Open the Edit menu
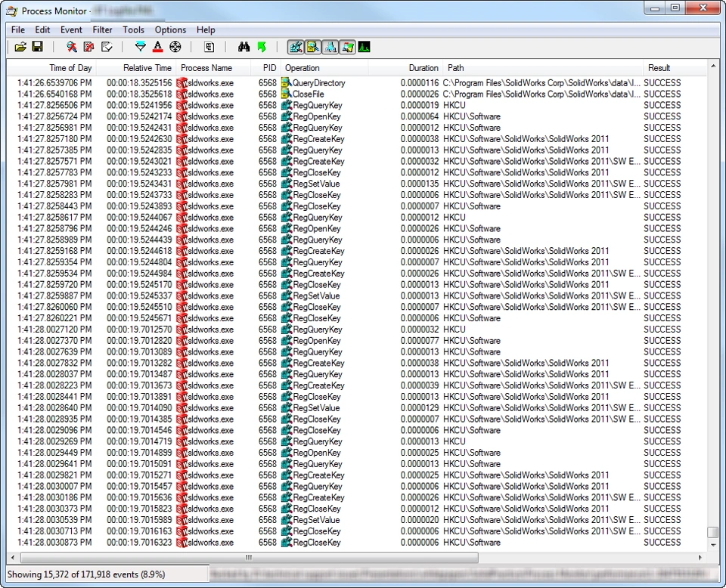The width and height of the screenshot is (726, 588). (x=42, y=29)
